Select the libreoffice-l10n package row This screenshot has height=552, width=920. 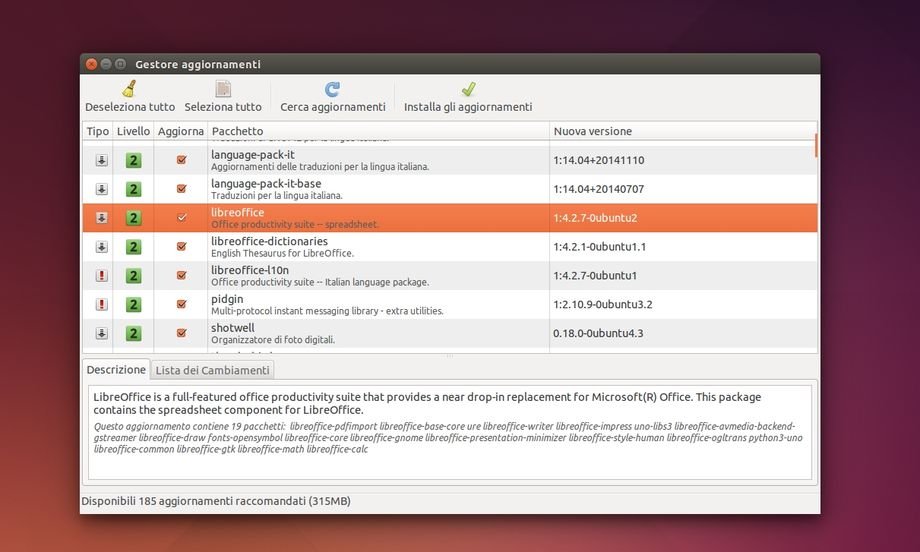tap(380, 275)
